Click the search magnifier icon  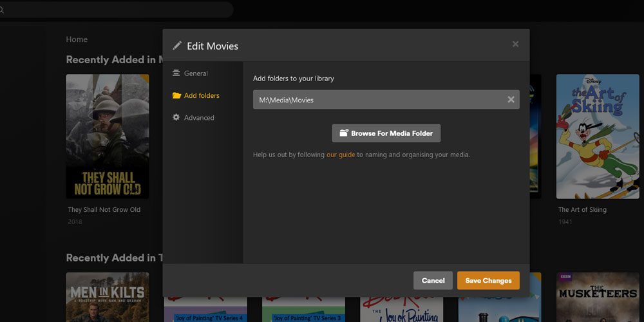tap(2, 10)
